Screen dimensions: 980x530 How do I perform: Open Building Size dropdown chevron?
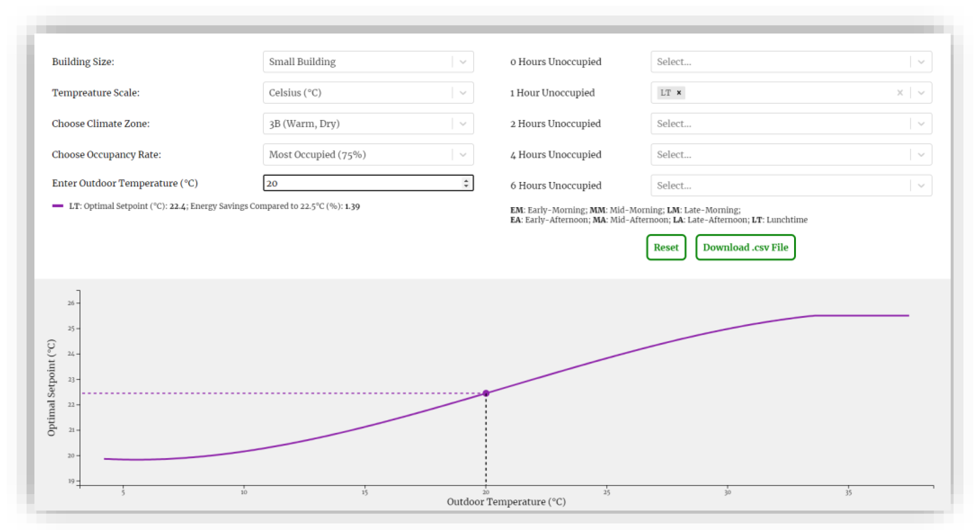pos(462,62)
